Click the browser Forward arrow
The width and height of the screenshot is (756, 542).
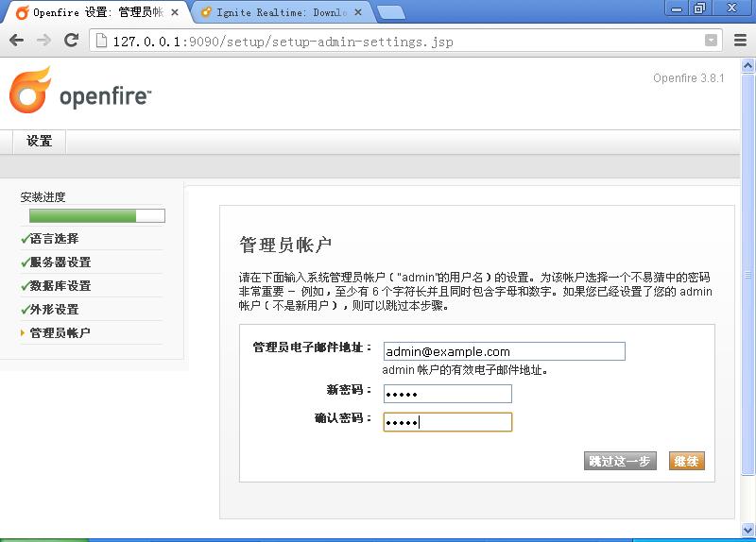(43, 41)
